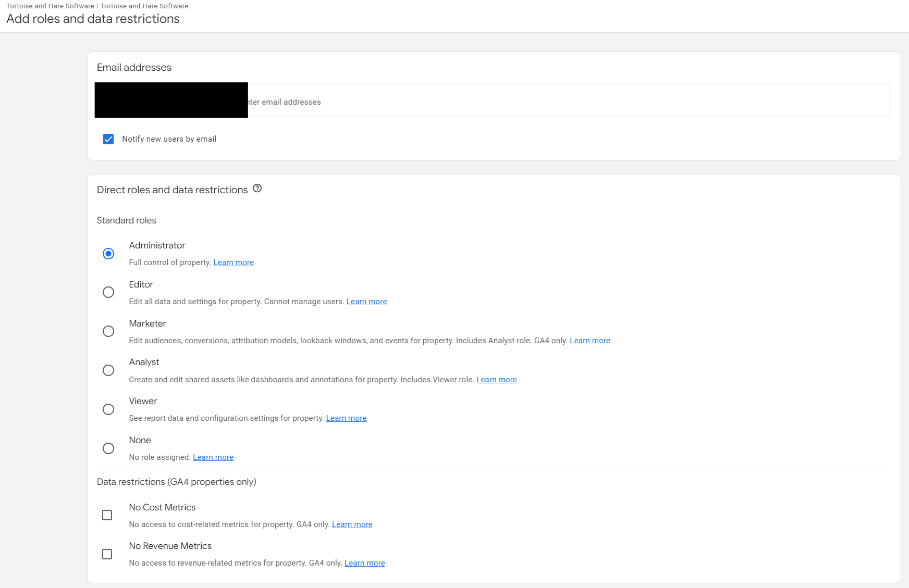Open Learn more about the Administrator role
Viewport: 909px width, 588px height.
pos(233,262)
